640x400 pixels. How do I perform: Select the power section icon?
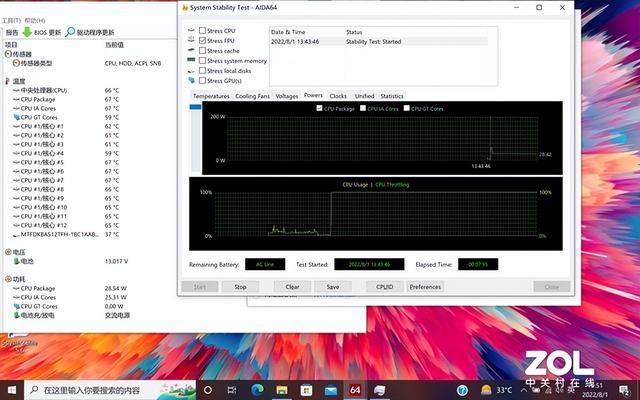(8, 279)
